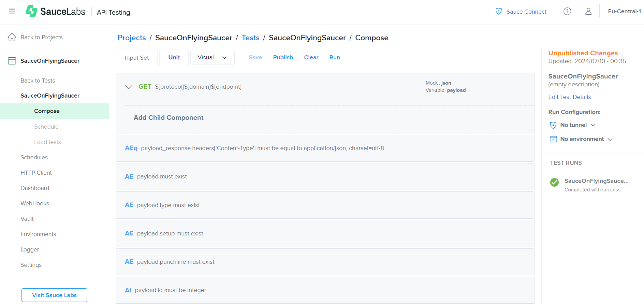Image resolution: width=644 pixels, height=304 pixels.
Task: Open the hamburger navigation menu
Action: tap(12, 11)
